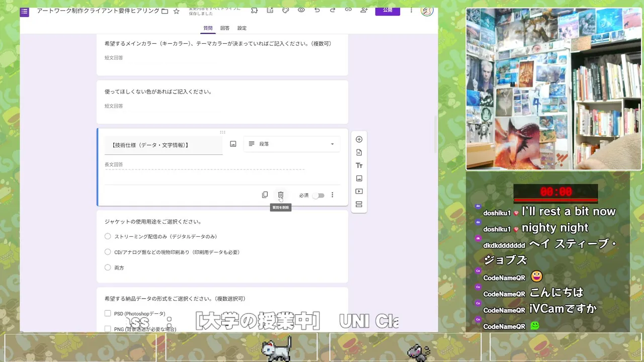This screenshot has height=362, width=644.
Task: Switch to the 回答 tab
Action: pyautogui.click(x=225, y=28)
